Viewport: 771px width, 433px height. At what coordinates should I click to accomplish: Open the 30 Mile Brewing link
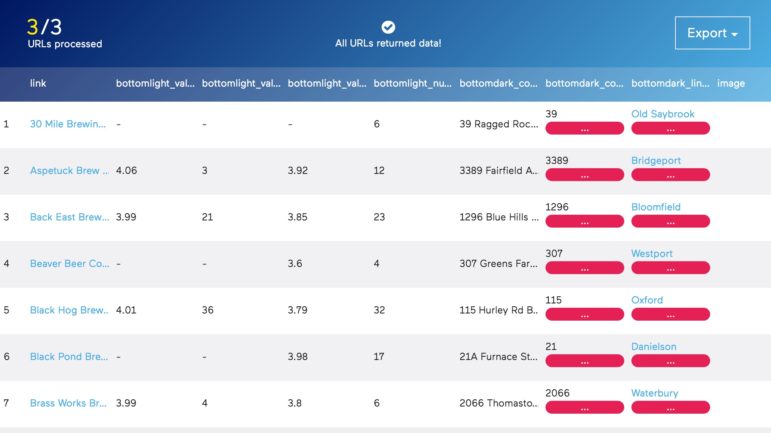[68, 124]
